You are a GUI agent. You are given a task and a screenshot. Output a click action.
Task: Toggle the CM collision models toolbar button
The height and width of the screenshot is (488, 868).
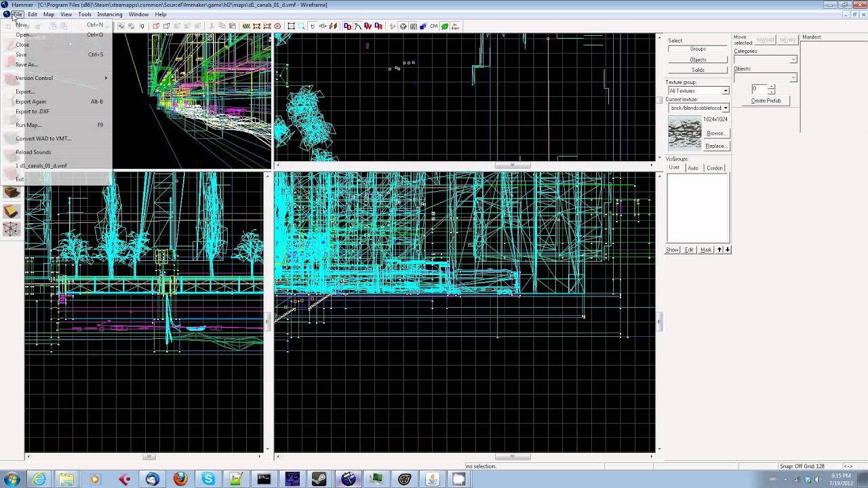point(433,26)
